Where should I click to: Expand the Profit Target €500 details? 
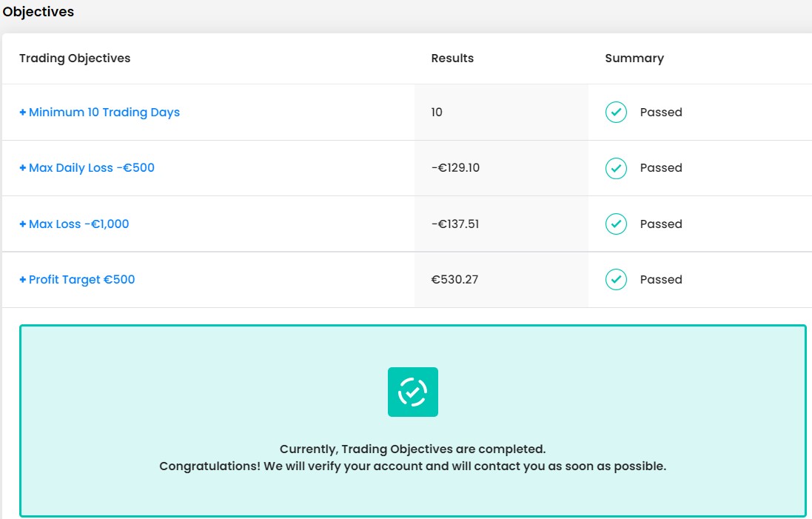[x=22, y=279]
